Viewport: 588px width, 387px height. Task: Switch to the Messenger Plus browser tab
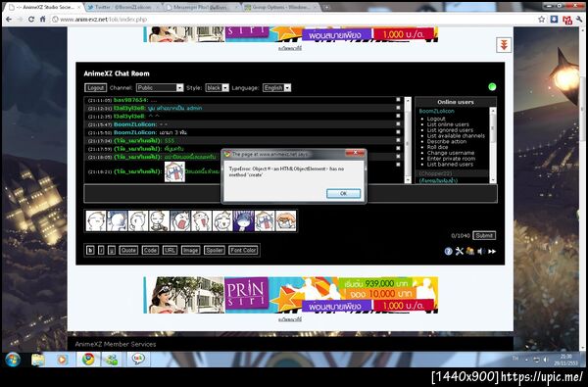click(202, 7)
